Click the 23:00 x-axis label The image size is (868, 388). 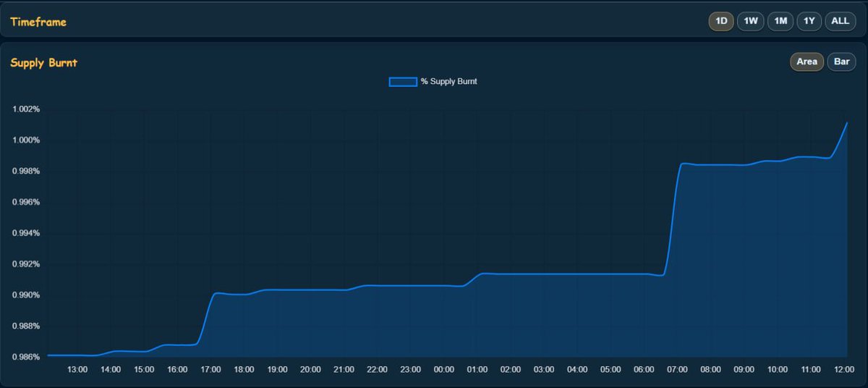410,370
